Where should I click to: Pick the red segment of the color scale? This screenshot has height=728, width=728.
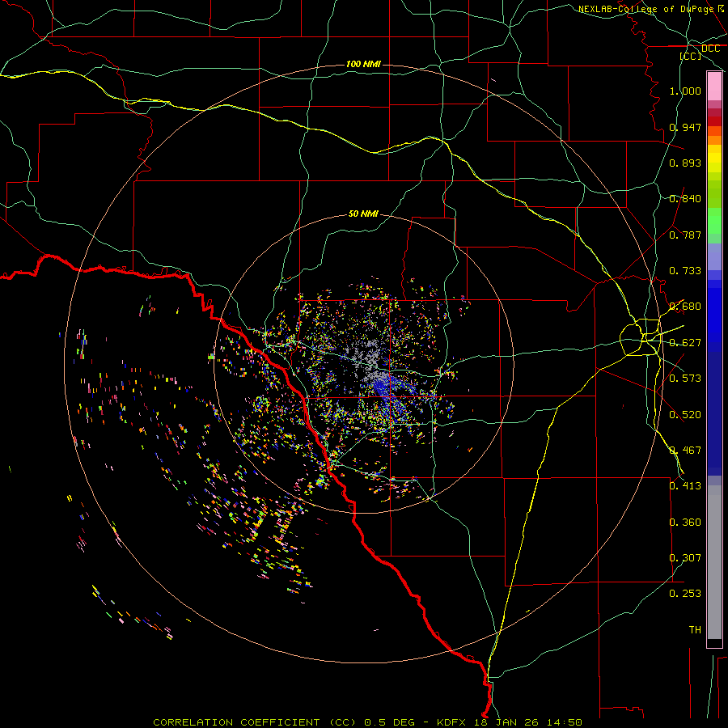pyautogui.click(x=714, y=121)
